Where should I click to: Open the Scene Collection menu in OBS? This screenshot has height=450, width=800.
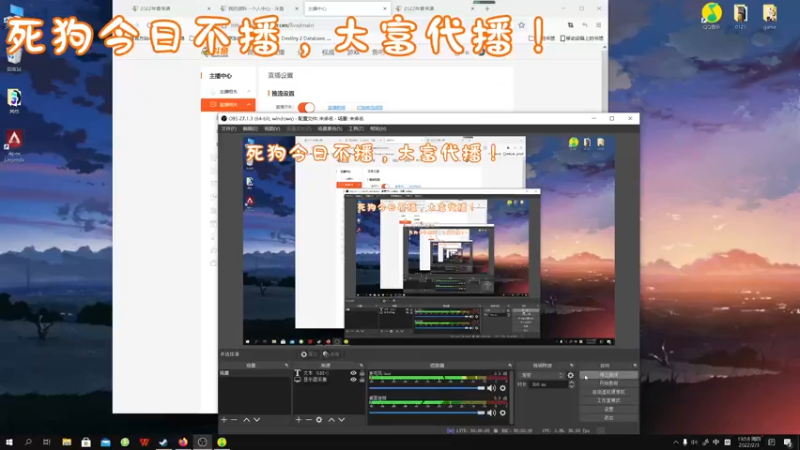pyautogui.click(x=330, y=129)
